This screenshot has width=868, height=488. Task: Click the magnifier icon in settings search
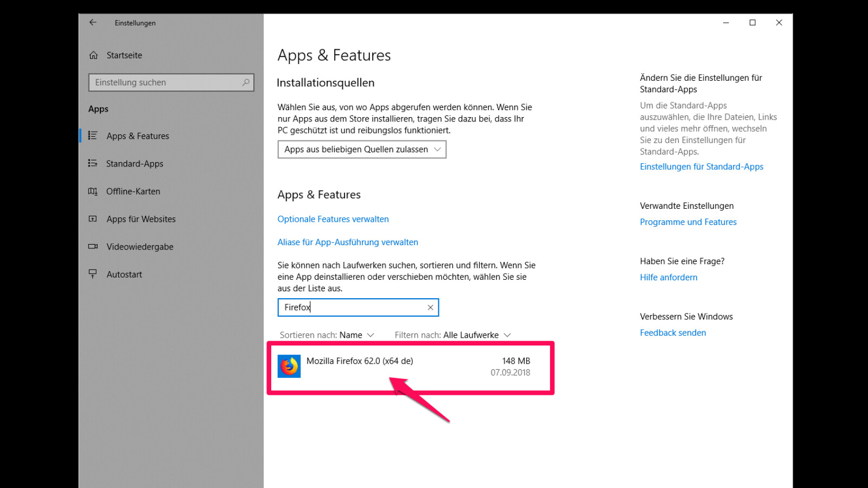coord(246,82)
